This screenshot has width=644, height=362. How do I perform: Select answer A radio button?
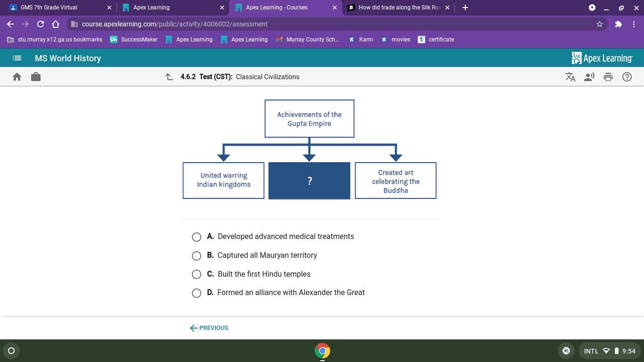pyautogui.click(x=197, y=237)
